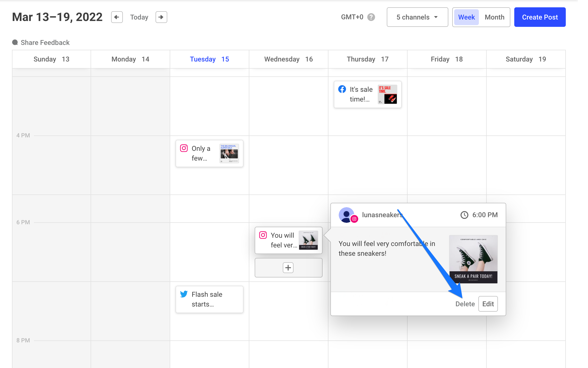Click the Sneak a Pair Today image preview

(473, 259)
